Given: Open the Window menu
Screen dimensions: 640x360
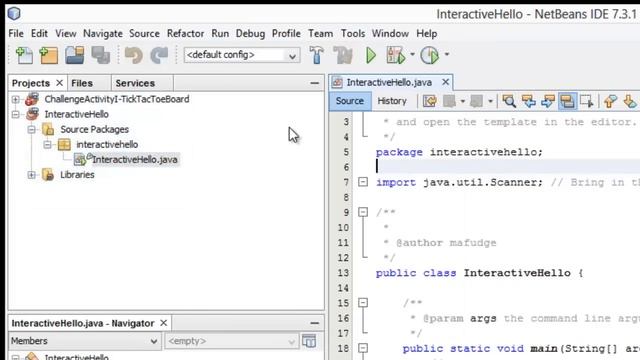Looking at the screenshot, I should (390, 33).
